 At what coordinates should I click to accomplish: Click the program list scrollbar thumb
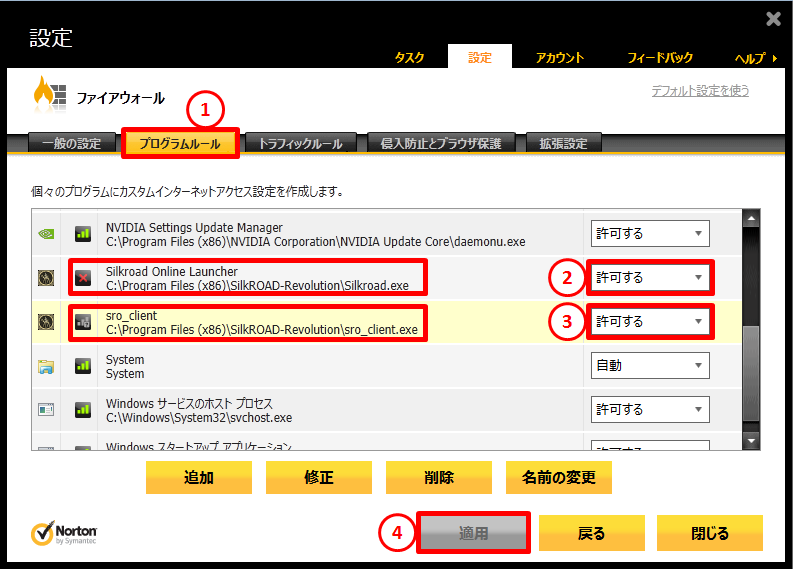(751, 373)
